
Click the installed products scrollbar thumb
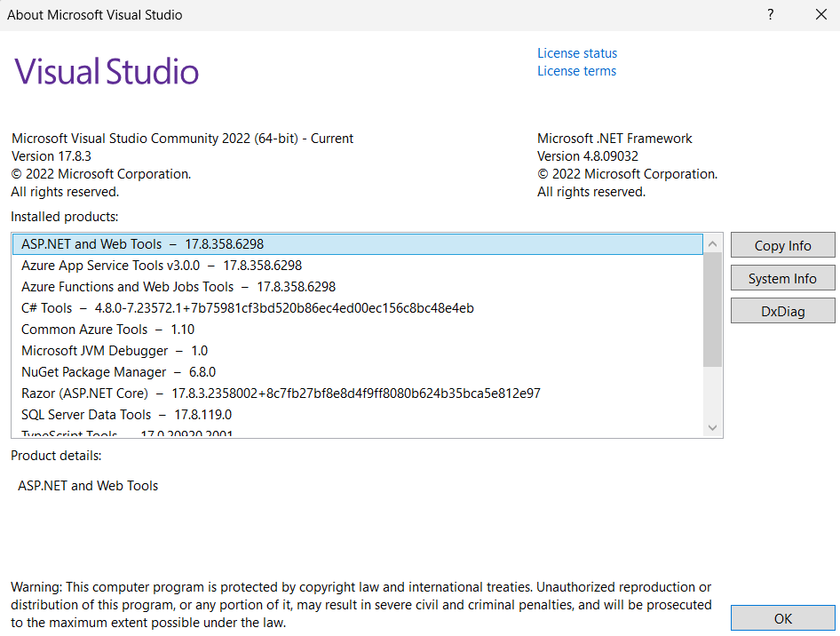712,310
